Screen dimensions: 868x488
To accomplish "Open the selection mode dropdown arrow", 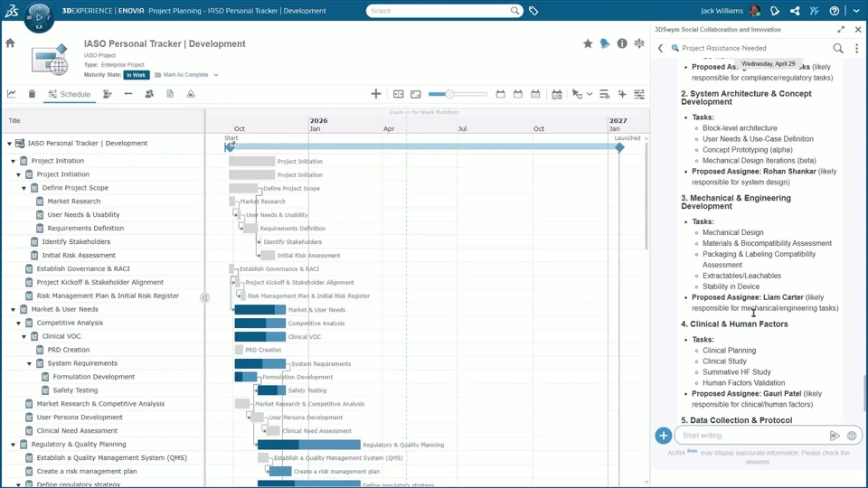I will pyautogui.click(x=590, y=94).
